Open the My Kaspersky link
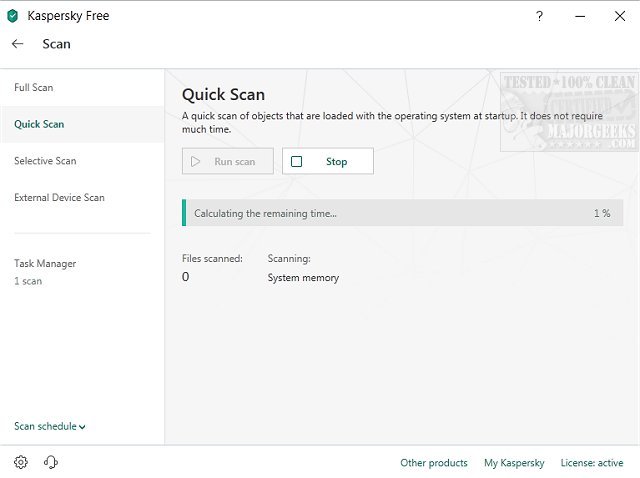 coord(514,463)
